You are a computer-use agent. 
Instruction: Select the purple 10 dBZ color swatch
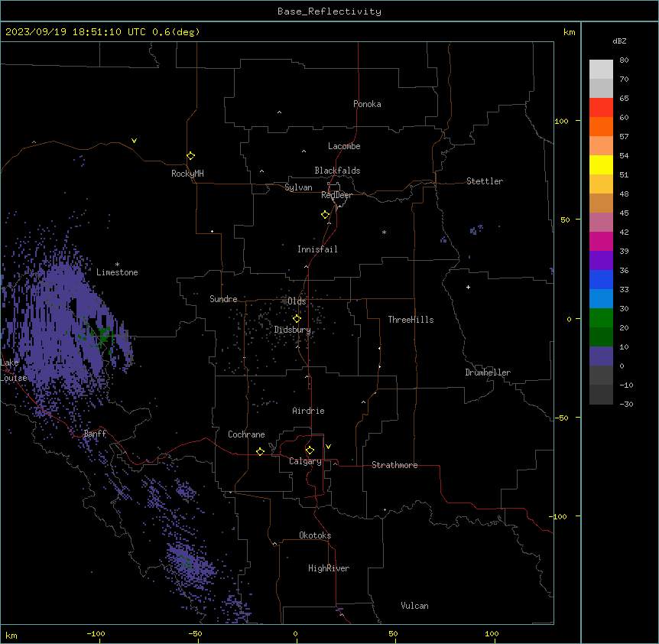click(x=601, y=356)
